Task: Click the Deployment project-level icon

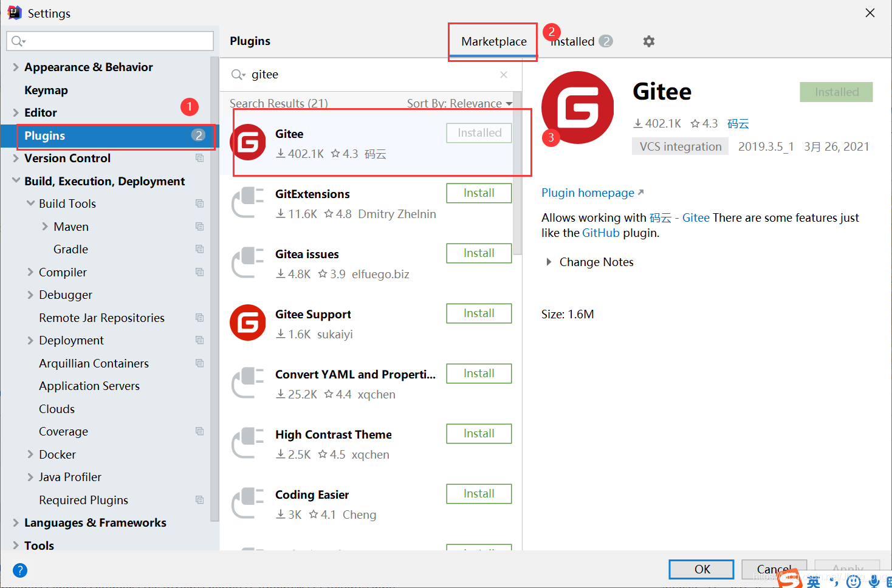Action: (199, 340)
